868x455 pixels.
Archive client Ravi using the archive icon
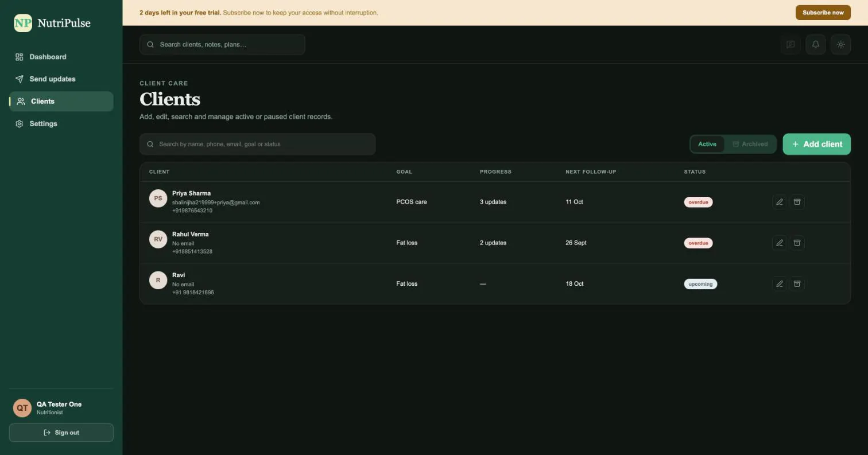pyautogui.click(x=797, y=283)
